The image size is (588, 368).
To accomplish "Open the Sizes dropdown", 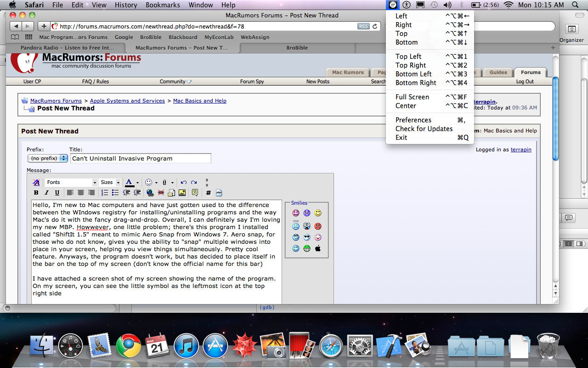I will coord(110,183).
